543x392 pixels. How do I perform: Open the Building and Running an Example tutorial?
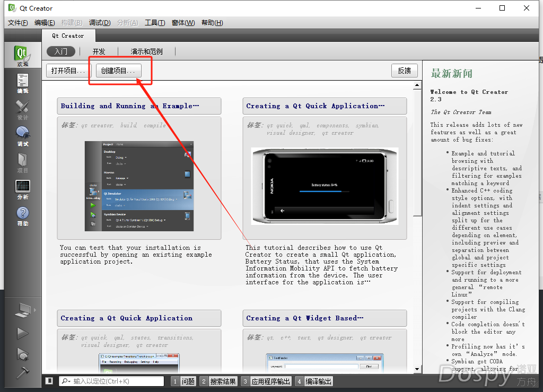[x=139, y=106]
